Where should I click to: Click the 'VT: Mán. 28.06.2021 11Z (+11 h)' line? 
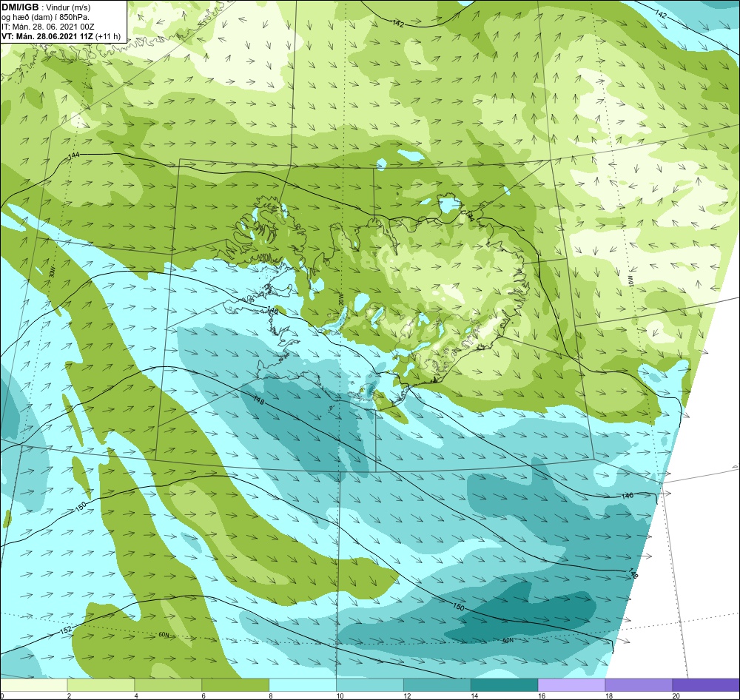tap(61, 36)
